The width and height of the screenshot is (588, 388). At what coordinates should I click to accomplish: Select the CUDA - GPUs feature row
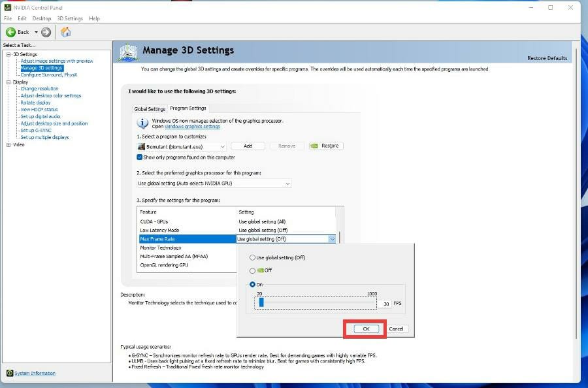point(237,221)
